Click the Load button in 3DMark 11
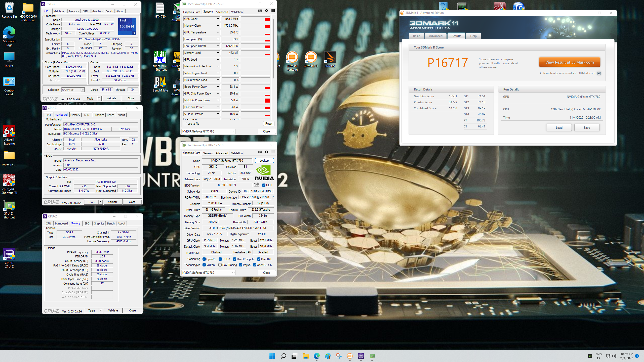644x362 pixels. click(559, 128)
